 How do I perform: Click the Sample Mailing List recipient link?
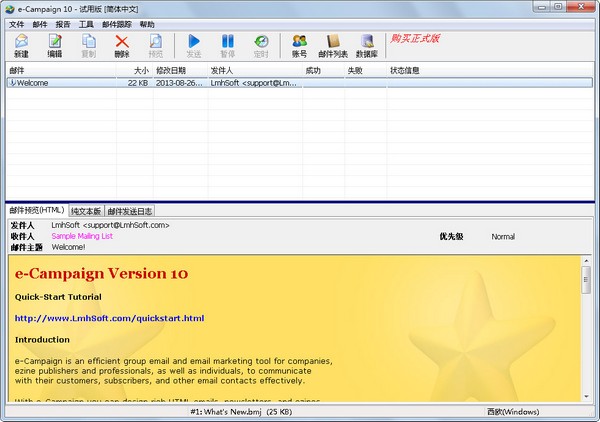82,236
